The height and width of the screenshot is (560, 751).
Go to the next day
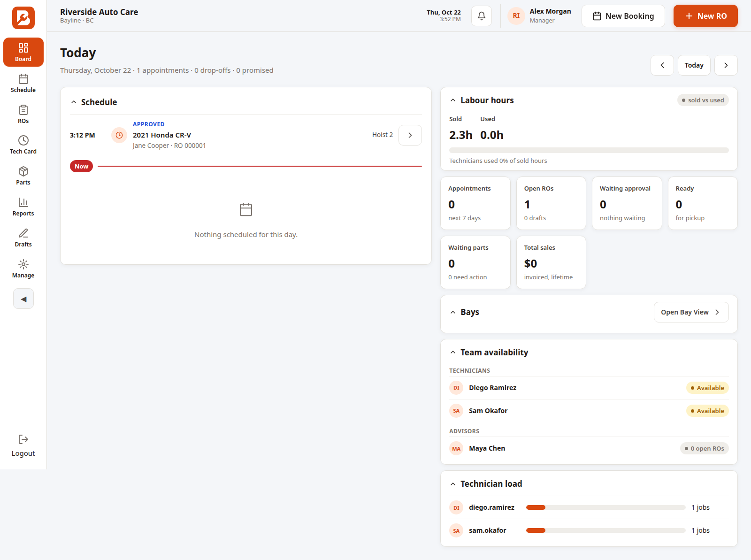(726, 65)
